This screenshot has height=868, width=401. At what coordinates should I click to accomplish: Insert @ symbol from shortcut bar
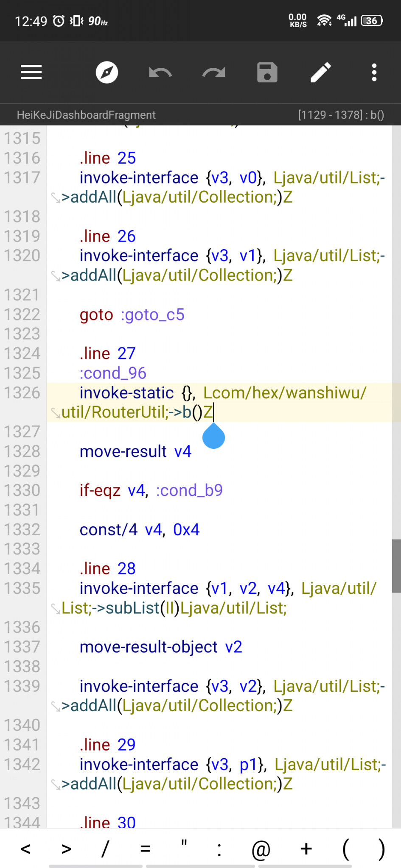pyautogui.click(x=261, y=849)
